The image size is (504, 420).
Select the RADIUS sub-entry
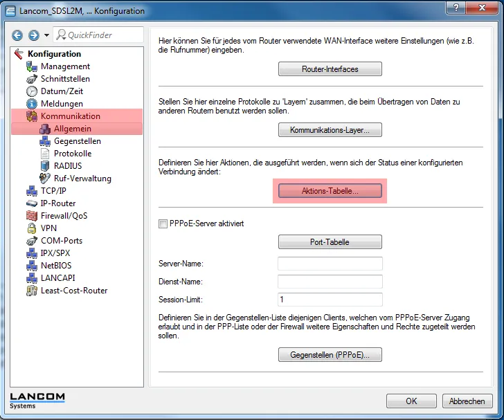pos(68,166)
